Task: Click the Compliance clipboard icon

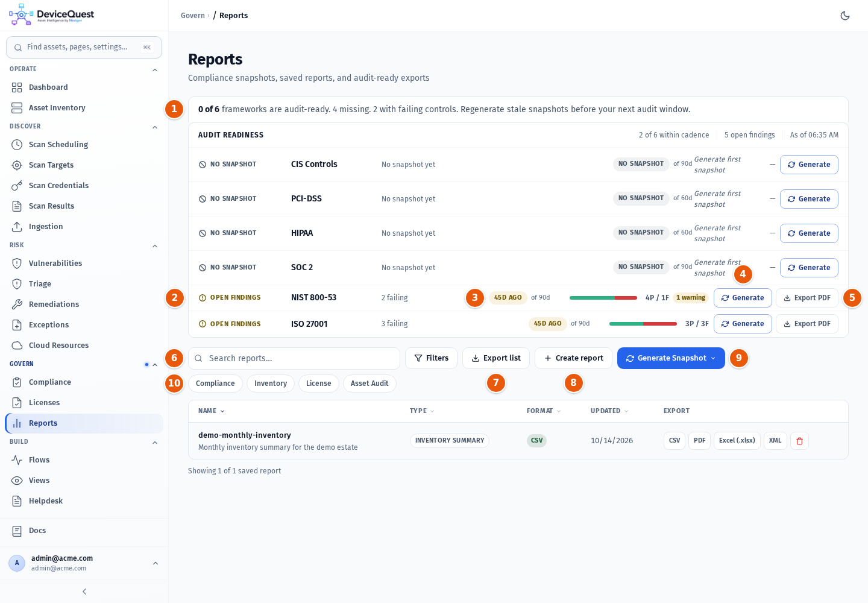Action: click(x=17, y=382)
